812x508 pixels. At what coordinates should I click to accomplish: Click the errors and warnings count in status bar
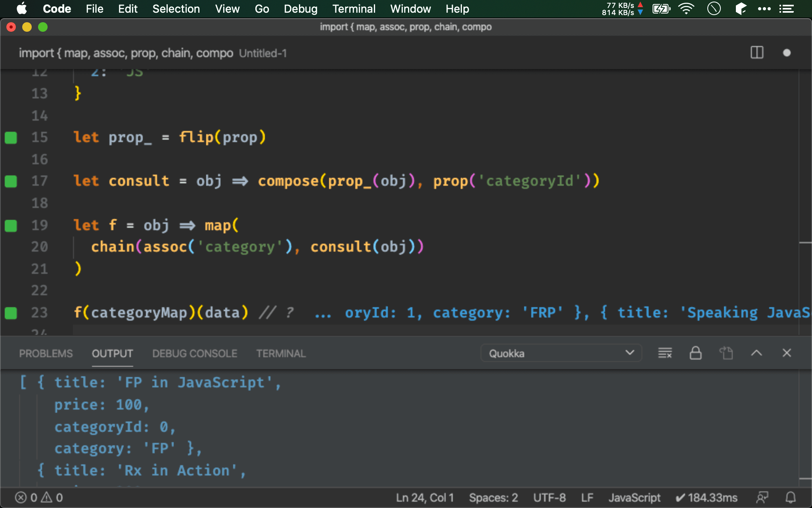tap(39, 498)
